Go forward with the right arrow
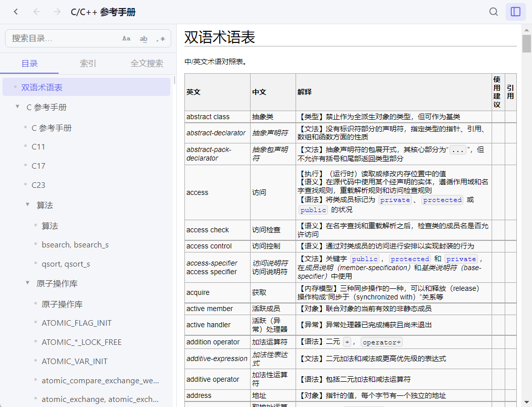532x407 pixels. tap(57, 12)
